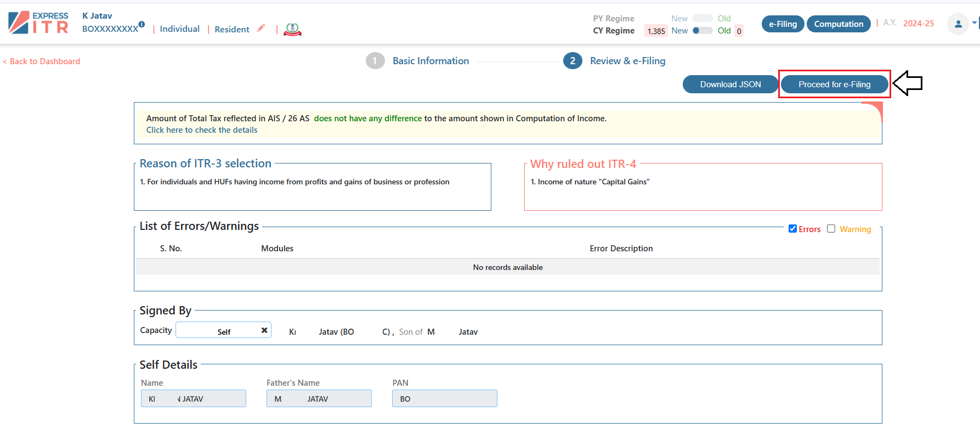This screenshot has width=980, height=445.
Task: Click the e-Filing button in header
Action: pos(783,24)
